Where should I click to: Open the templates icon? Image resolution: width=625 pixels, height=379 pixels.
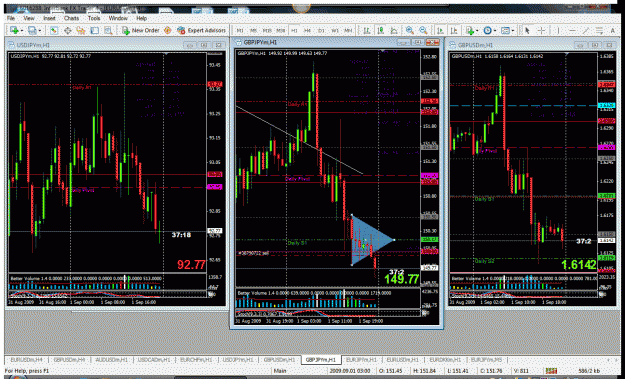tap(505, 30)
